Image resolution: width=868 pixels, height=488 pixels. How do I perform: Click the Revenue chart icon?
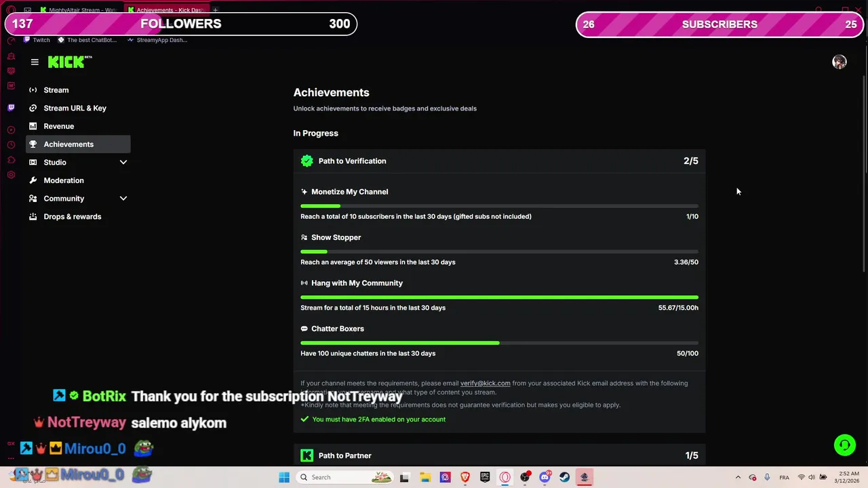[33, 126]
